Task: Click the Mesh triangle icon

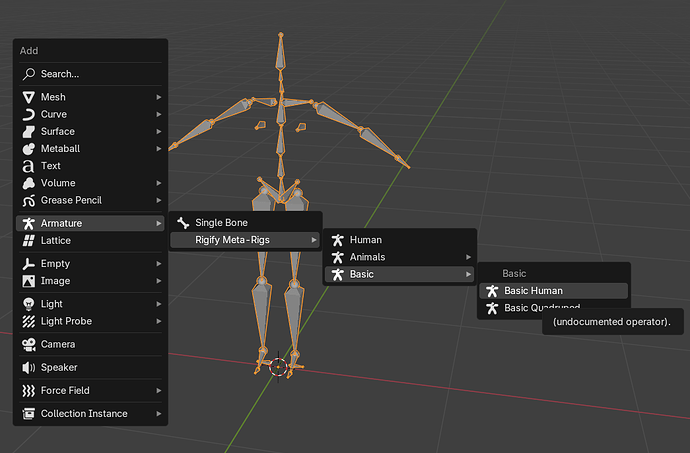Action: pos(29,97)
